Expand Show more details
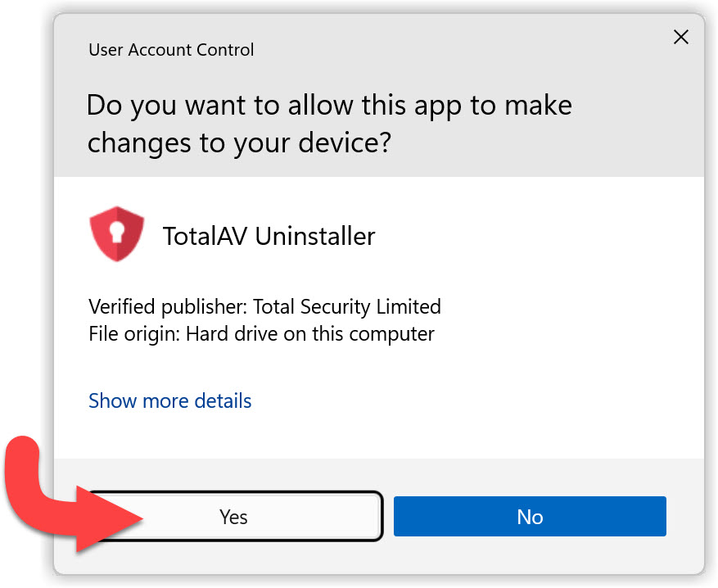Viewport: 718px width, 588px height. click(x=169, y=400)
